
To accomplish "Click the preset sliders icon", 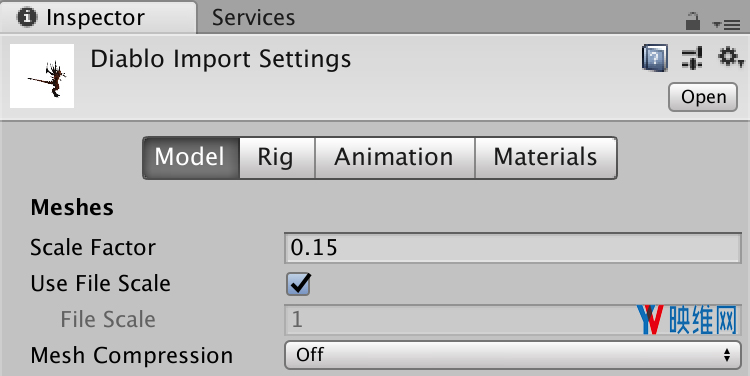I will coord(692,58).
